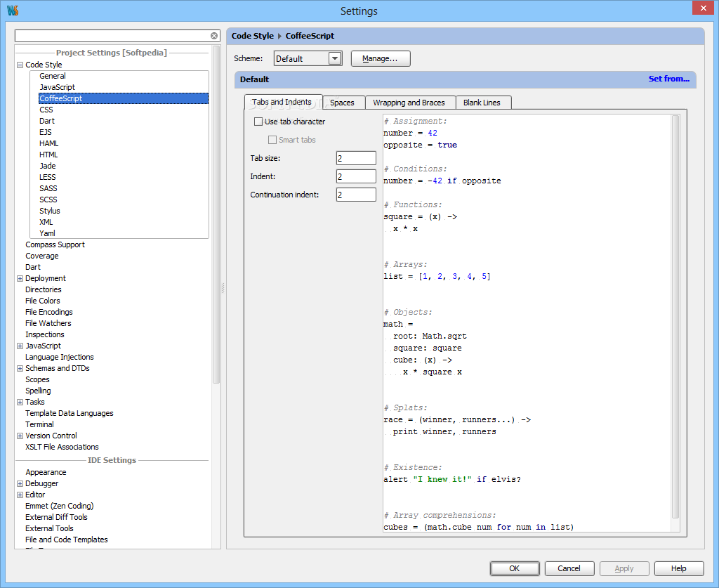Select JavaScript under Code Style
Viewport: 719px width, 588px height.
[57, 87]
